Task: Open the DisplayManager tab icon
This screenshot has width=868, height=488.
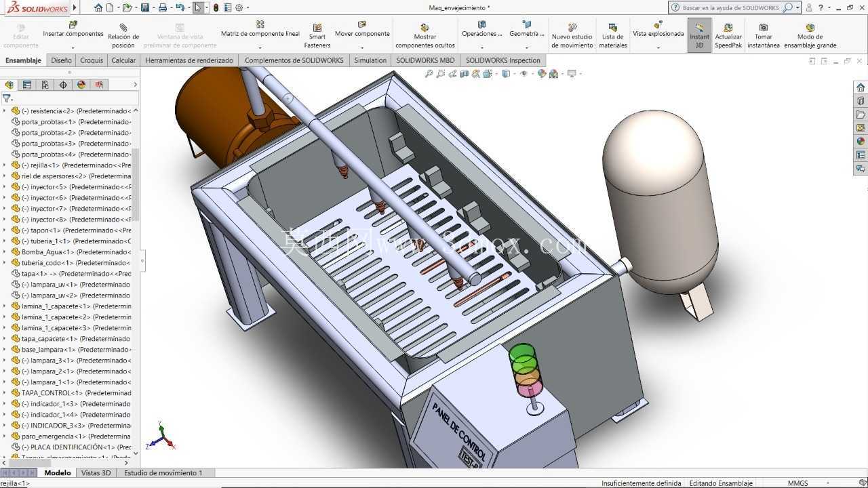Action: [x=81, y=85]
